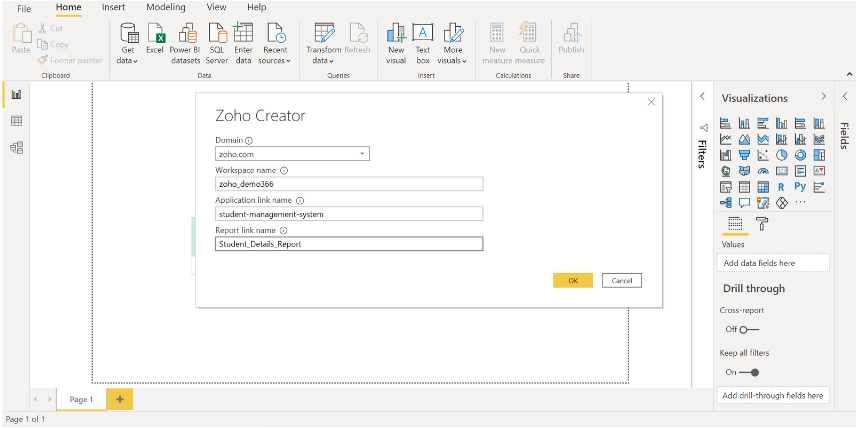
Task: Select the decomposition tree visual
Action: point(726,203)
